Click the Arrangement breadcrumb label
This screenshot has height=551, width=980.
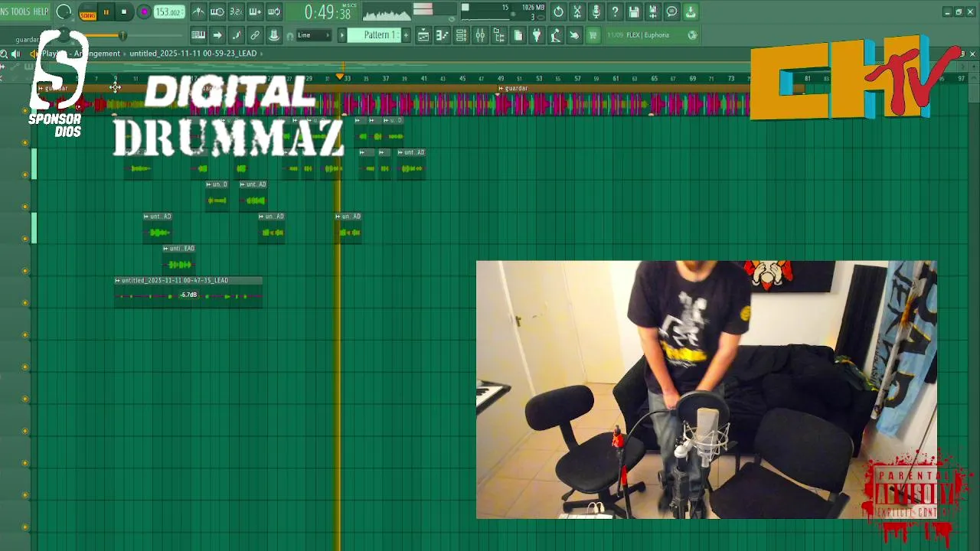click(97, 54)
